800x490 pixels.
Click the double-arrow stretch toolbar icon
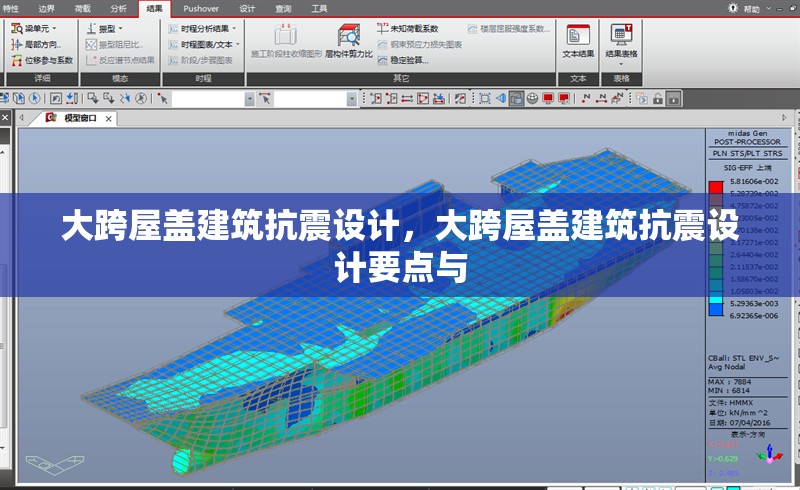point(407,99)
